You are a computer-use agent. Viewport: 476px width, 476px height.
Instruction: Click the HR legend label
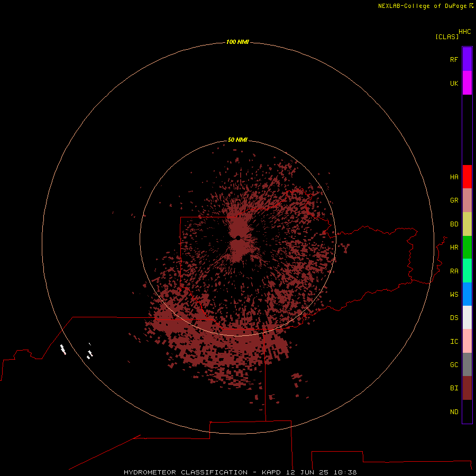pyautogui.click(x=454, y=248)
